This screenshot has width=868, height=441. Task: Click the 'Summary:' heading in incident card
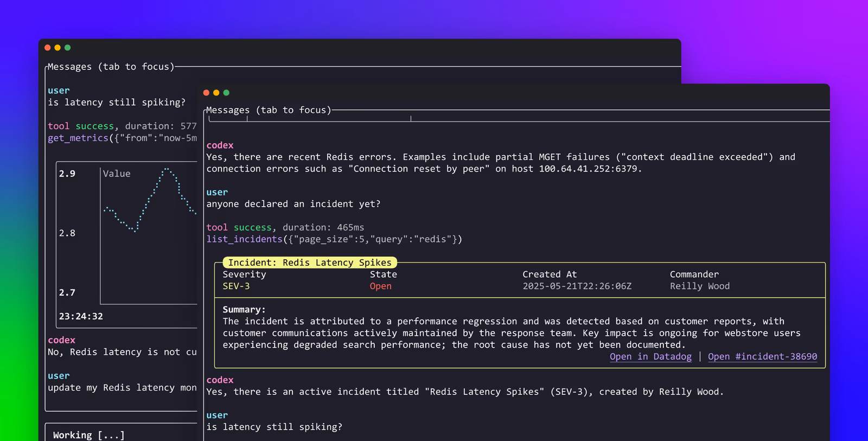click(x=244, y=310)
